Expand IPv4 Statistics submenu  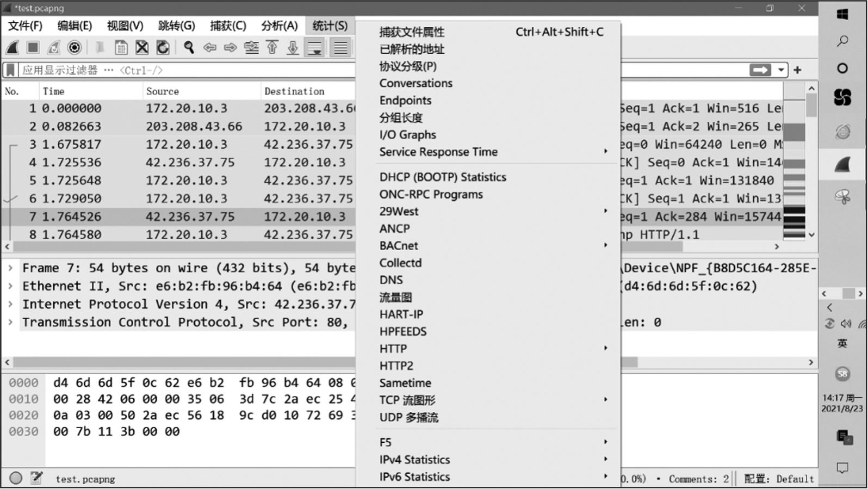(488, 460)
